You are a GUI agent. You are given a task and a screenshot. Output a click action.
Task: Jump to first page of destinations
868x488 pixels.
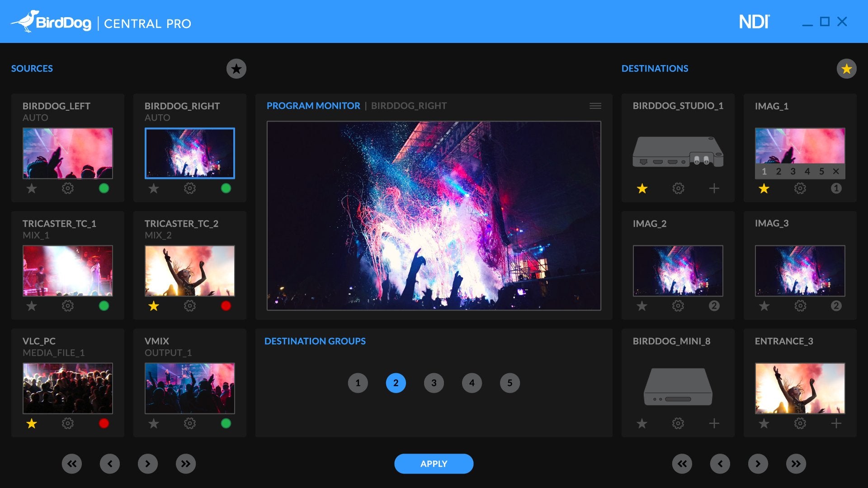tap(682, 464)
